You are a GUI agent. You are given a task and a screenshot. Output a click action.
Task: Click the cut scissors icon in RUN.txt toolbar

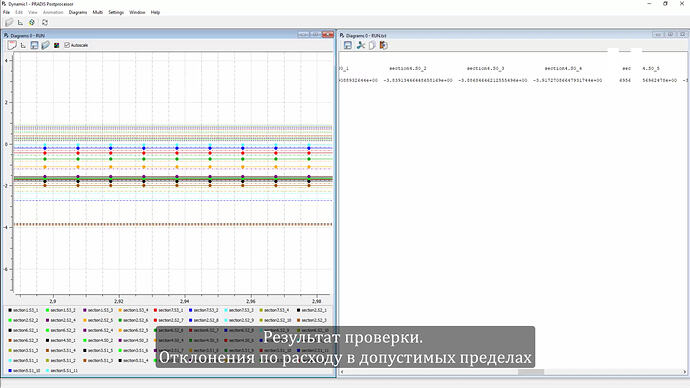tap(360, 45)
